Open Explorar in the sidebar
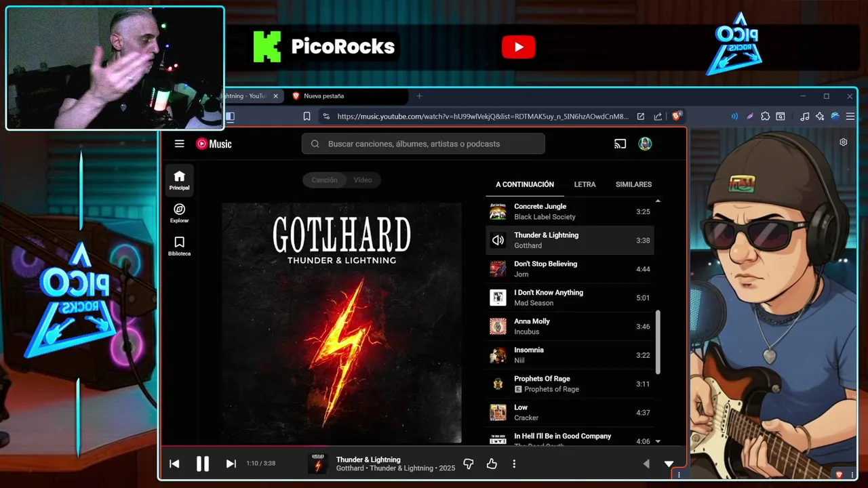This screenshot has width=868, height=488. (x=179, y=213)
